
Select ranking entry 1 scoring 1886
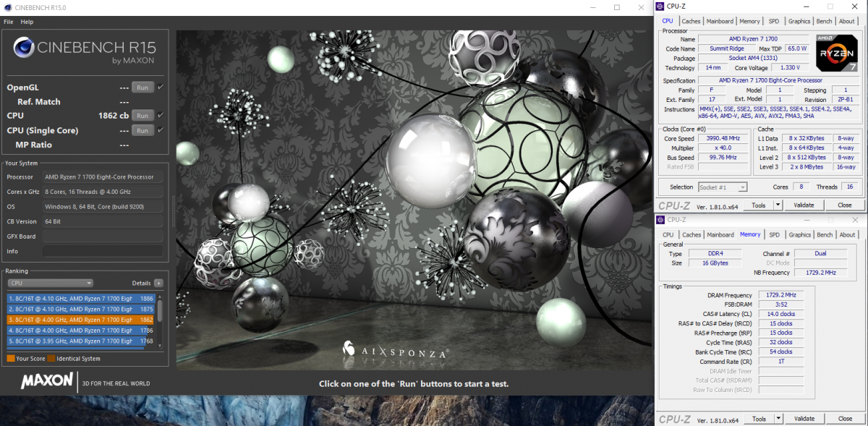coord(81,298)
